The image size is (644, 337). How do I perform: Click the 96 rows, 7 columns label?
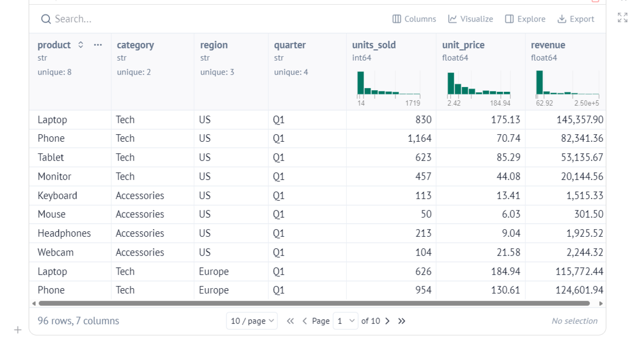(78, 321)
